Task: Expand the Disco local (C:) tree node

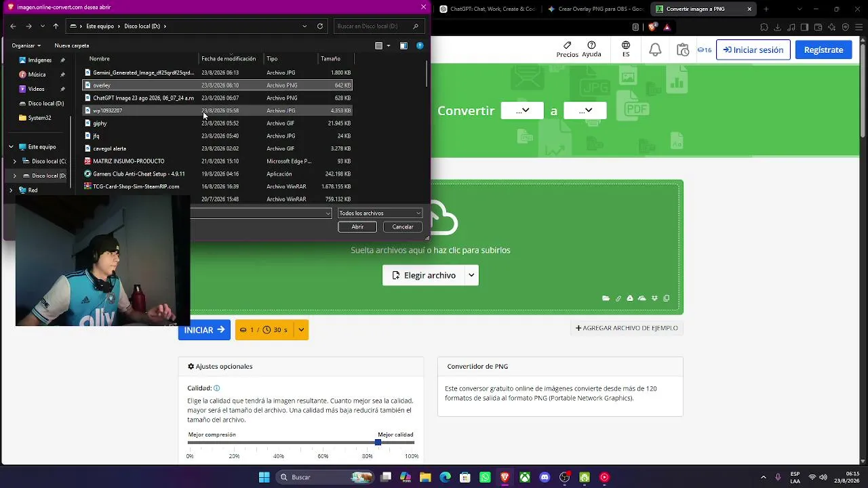Action: click(14, 161)
